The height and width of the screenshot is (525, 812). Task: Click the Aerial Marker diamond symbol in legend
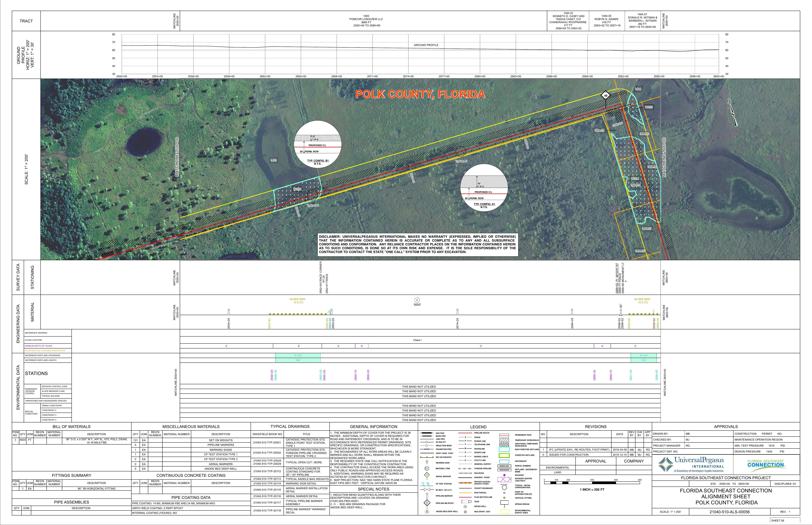coord(427,475)
